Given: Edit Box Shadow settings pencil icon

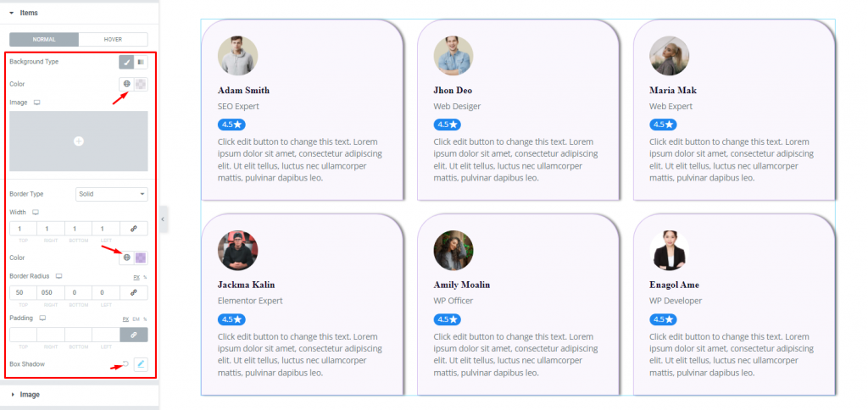Looking at the screenshot, I should click(141, 364).
